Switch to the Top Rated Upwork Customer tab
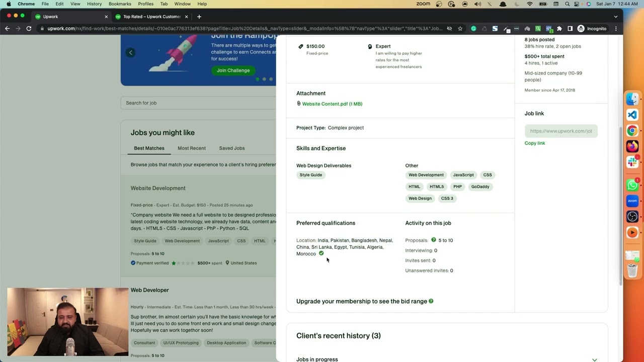The image size is (644, 362). coord(151,17)
